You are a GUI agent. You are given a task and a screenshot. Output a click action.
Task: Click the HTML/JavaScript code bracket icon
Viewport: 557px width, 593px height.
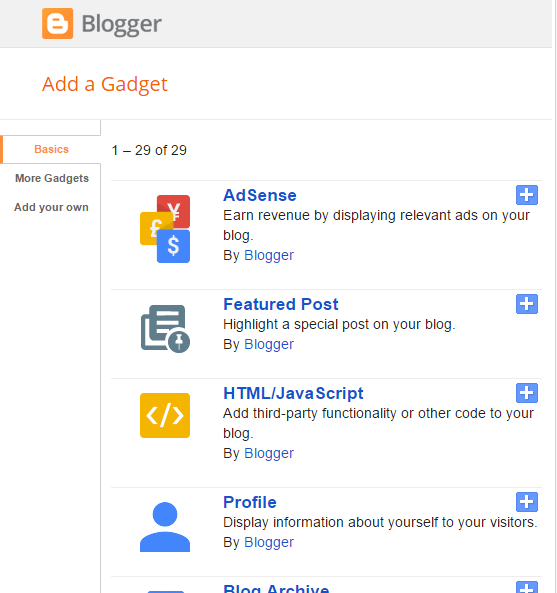point(165,415)
